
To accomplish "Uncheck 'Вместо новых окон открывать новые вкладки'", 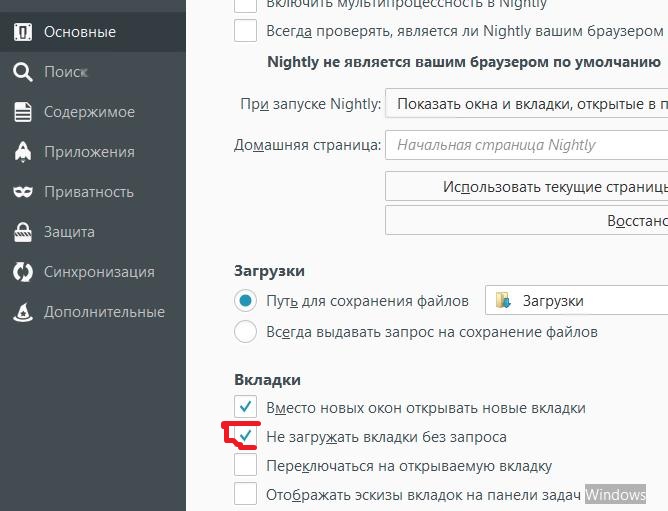I will [245, 407].
